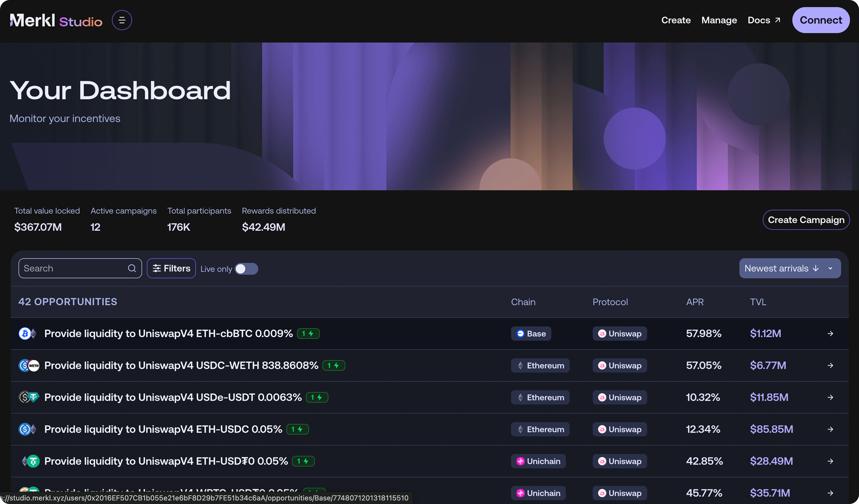The image size is (859, 504).
Task: Open arrow for ETH-USD₮0 0.05% row
Action: pos(830,461)
